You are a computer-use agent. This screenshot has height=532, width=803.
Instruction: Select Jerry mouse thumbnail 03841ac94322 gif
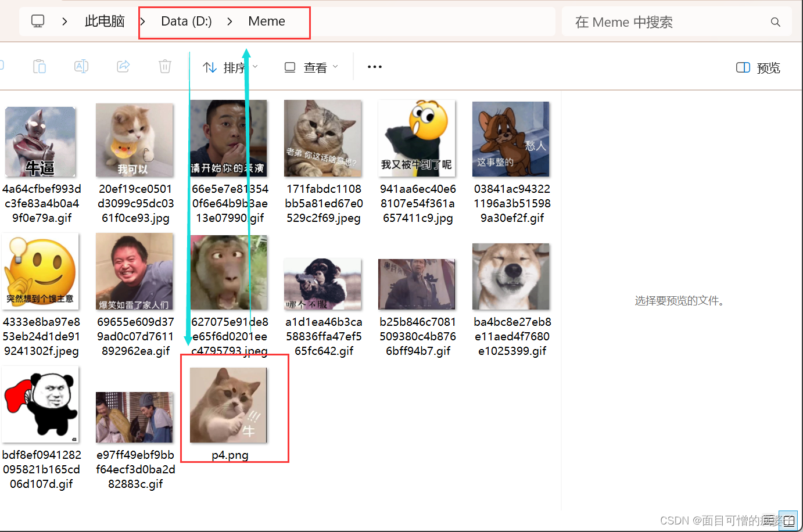(x=511, y=139)
